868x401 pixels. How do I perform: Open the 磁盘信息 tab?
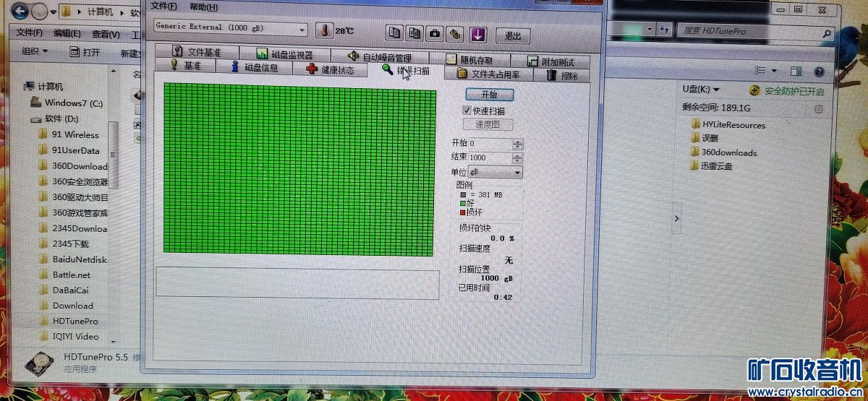pos(254,68)
